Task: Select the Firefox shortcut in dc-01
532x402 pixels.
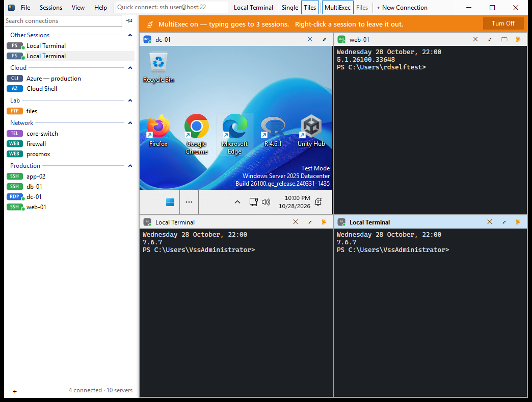Action: pyautogui.click(x=158, y=131)
